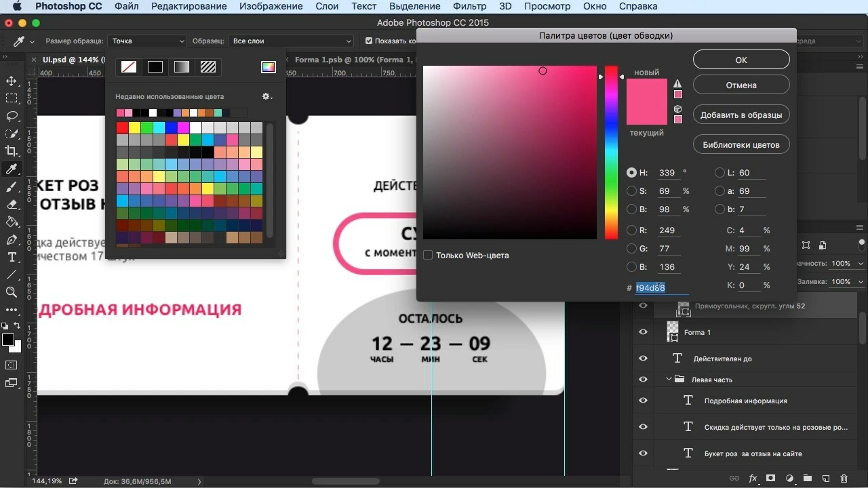Add a layer style (fx)
This screenshot has height=488, width=868.
click(x=753, y=479)
